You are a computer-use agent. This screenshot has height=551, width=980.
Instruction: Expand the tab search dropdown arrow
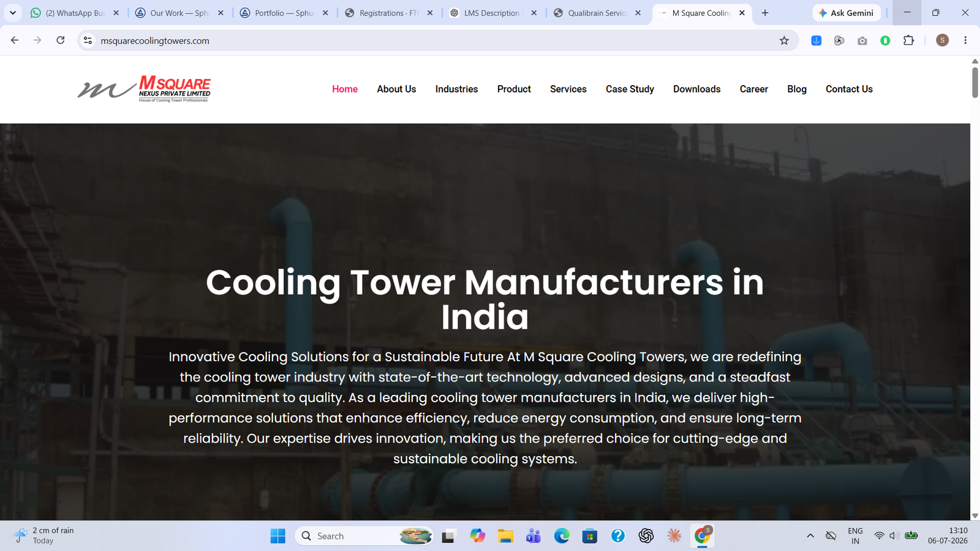pyautogui.click(x=12, y=13)
